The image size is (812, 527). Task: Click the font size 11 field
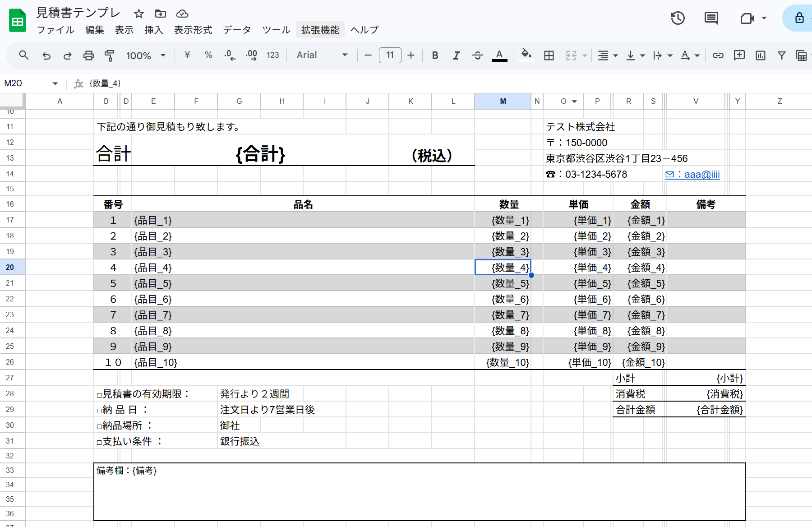tap(390, 55)
